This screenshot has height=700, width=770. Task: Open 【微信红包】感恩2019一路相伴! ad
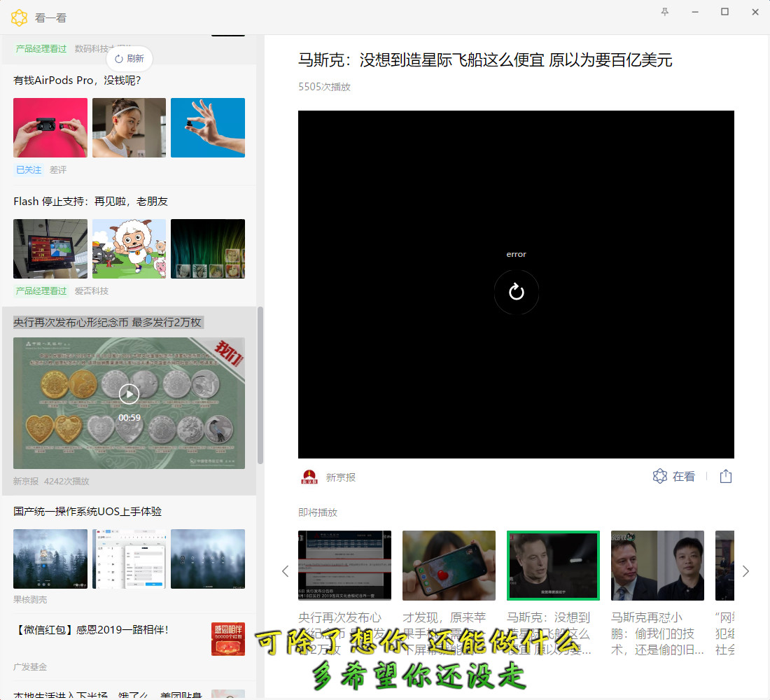pos(92,630)
